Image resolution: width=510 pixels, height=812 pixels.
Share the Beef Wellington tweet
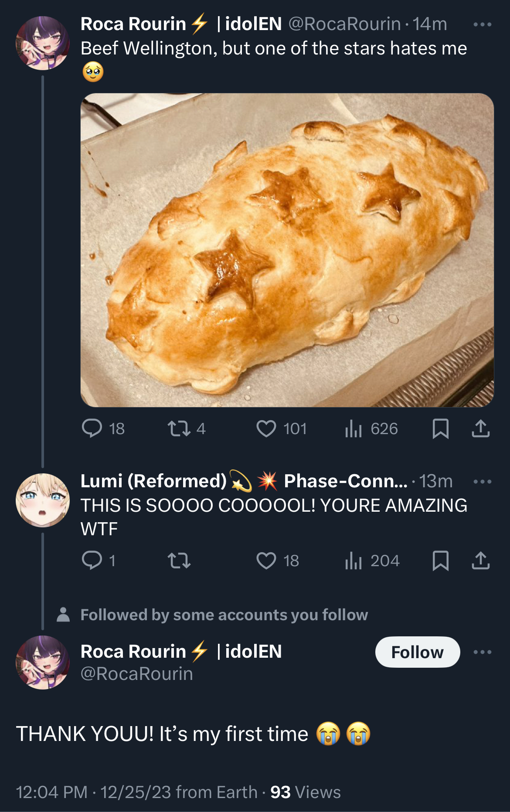(x=480, y=428)
